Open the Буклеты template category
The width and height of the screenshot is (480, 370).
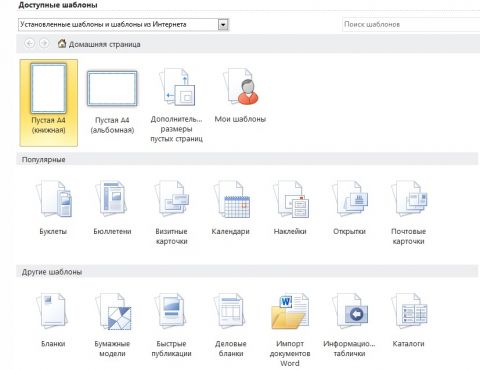click(53, 207)
